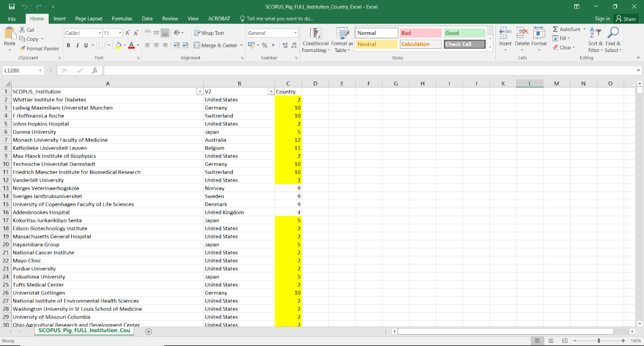Click the Name Box showing L1286
644x346 pixels.
[x=21, y=70]
